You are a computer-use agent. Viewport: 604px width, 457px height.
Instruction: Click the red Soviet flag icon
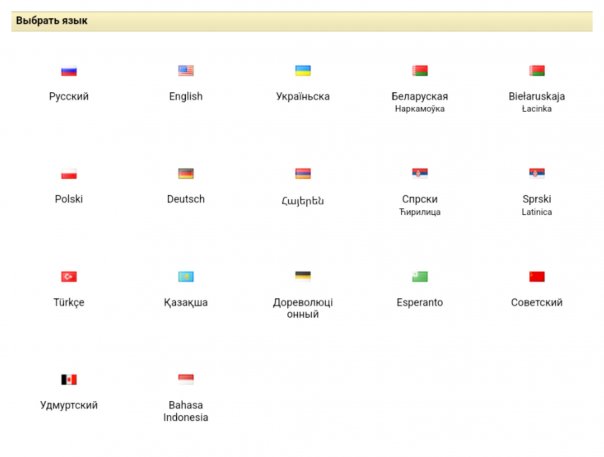[x=537, y=276]
